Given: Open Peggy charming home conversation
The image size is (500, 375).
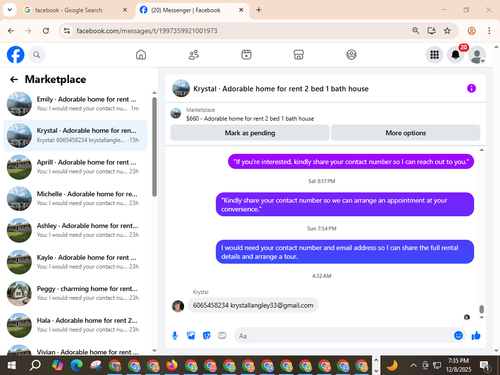Looking at the screenshot, I should click(x=76, y=293).
